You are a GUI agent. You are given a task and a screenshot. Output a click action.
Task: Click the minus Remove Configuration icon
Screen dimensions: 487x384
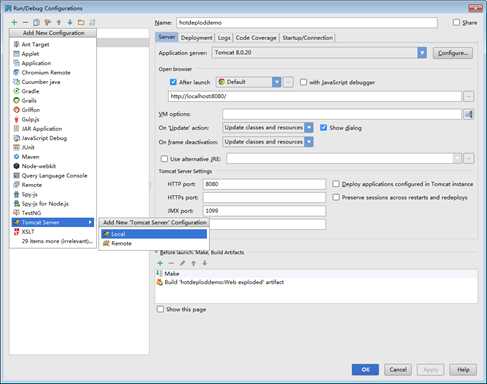(x=25, y=23)
